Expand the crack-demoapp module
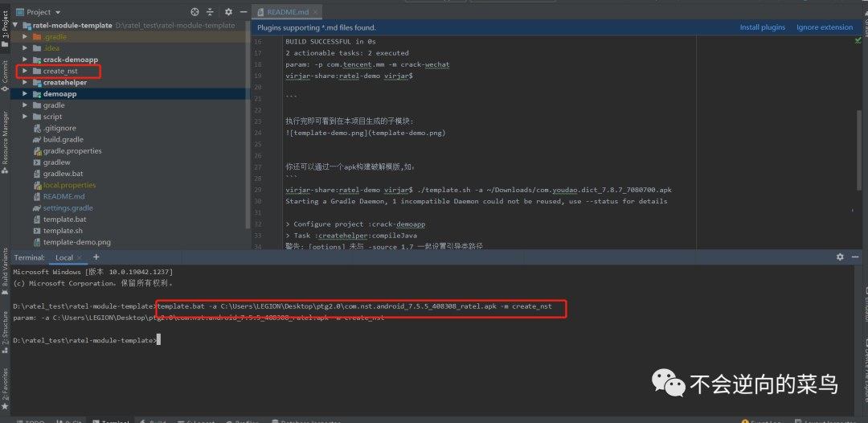Viewport: 868px width, 423px height. coord(25,60)
